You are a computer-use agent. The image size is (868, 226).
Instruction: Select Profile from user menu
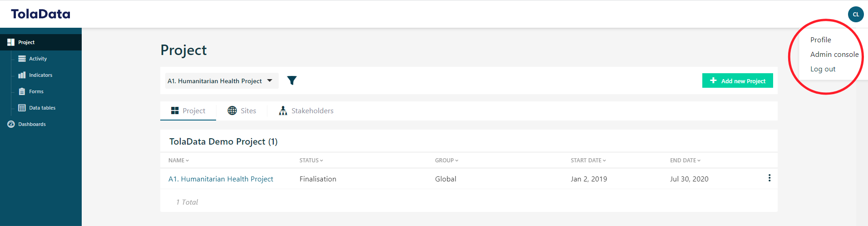click(x=821, y=40)
